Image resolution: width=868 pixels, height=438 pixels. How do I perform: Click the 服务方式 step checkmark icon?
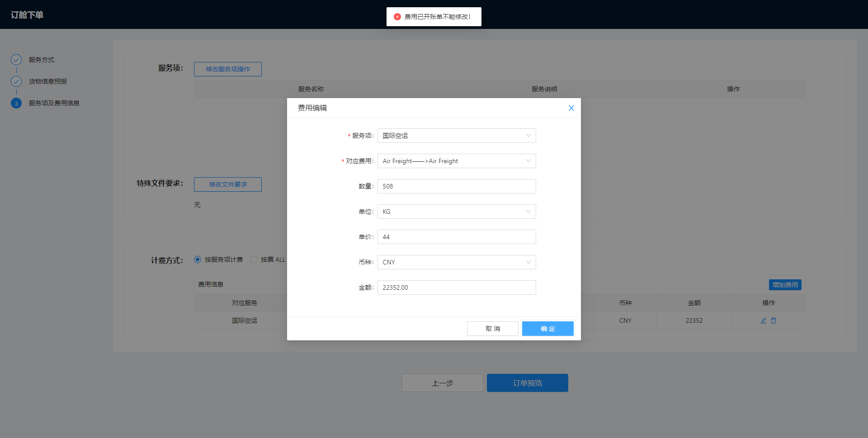(16, 60)
